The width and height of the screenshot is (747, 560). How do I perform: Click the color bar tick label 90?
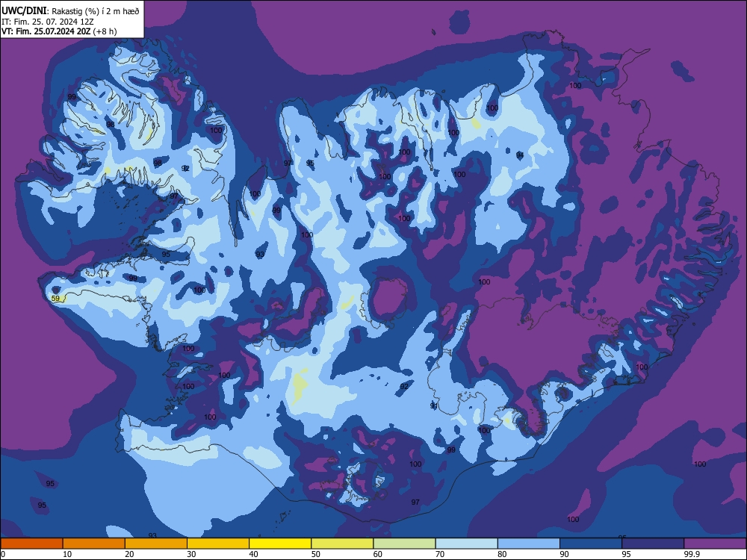point(564,554)
